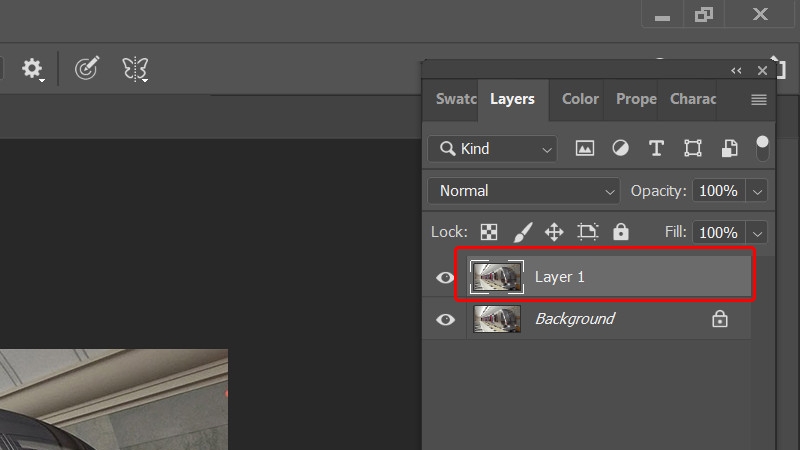
Task: Close the Layers panel group
Action: (x=762, y=70)
